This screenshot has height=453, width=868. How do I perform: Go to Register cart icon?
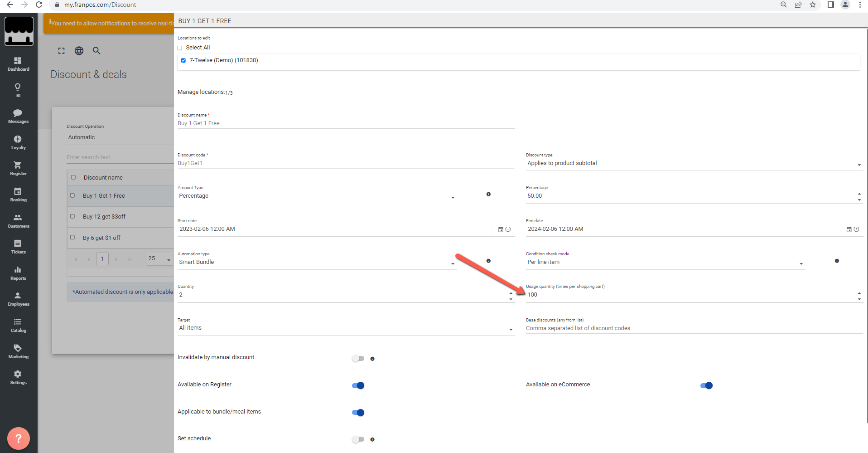[18, 168]
